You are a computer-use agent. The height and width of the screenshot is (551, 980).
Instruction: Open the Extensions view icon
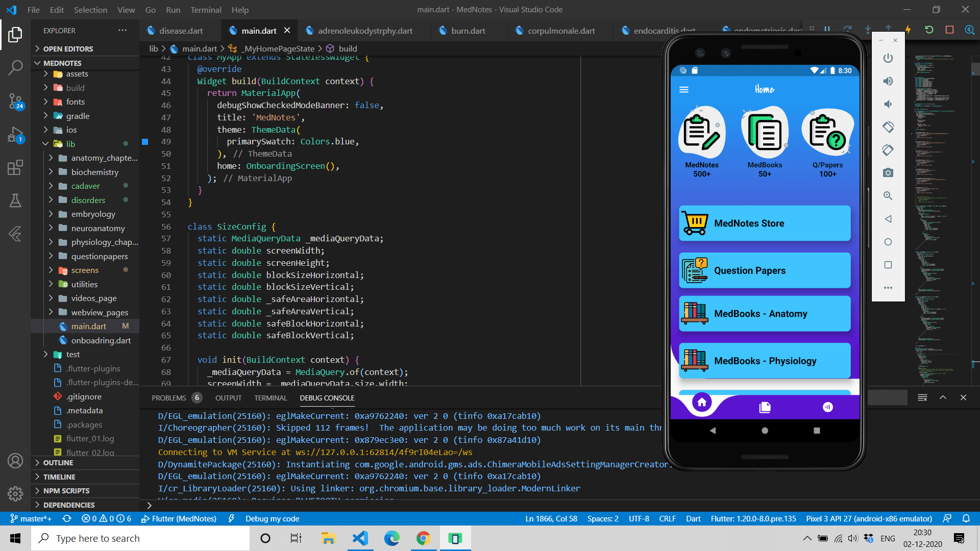point(15,167)
